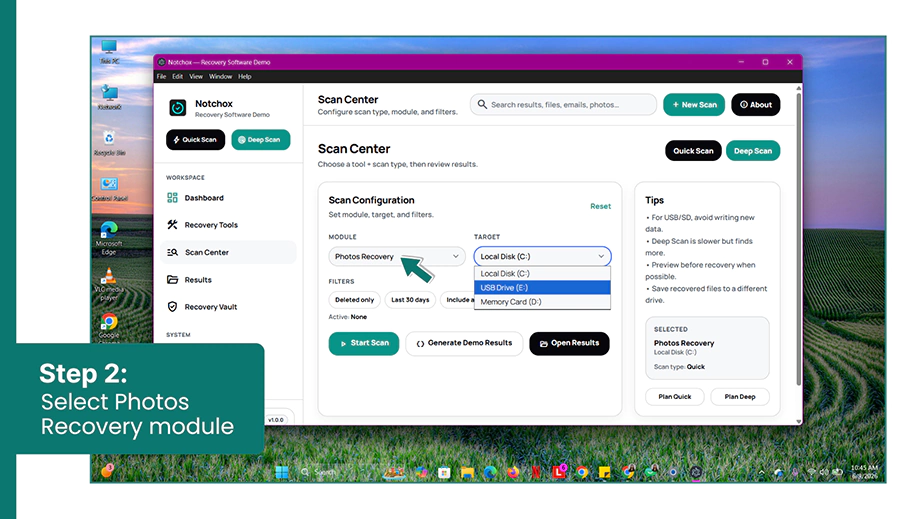Click the 'Scan type: Quick' text
This screenshot has width=922, height=519.
tap(679, 367)
